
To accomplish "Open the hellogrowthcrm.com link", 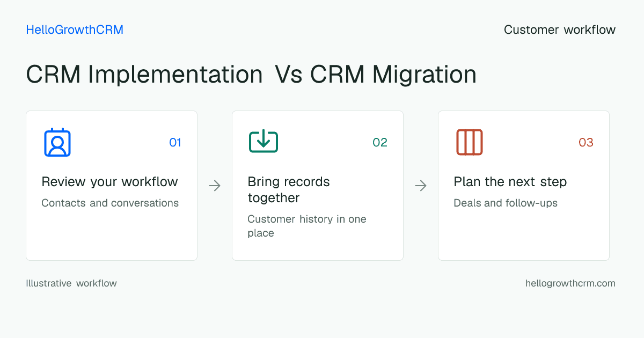I will pos(570,283).
